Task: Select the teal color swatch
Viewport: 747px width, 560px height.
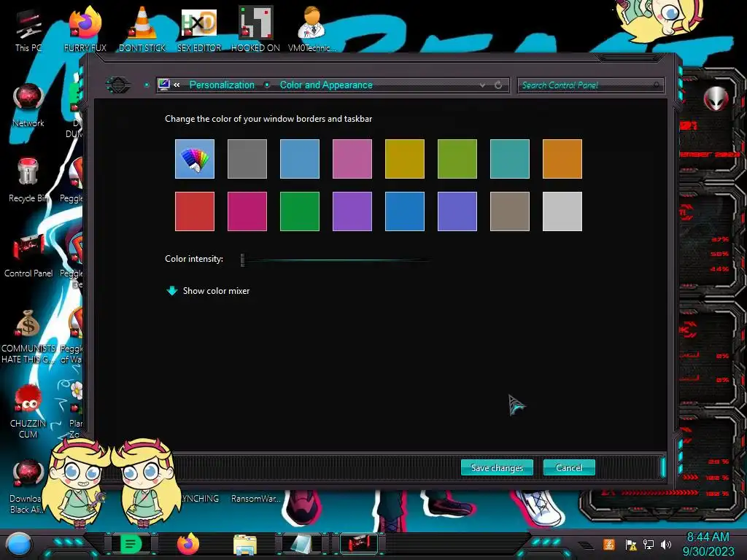Action: point(510,159)
